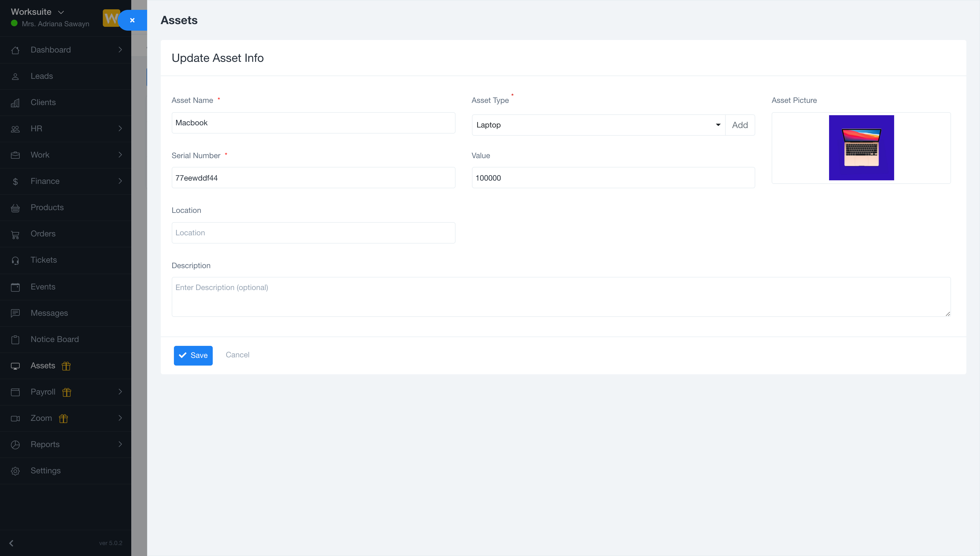Image resolution: width=980 pixels, height=556 pixels.
Task: Save the asset changes
Action: tap(193, 355)
